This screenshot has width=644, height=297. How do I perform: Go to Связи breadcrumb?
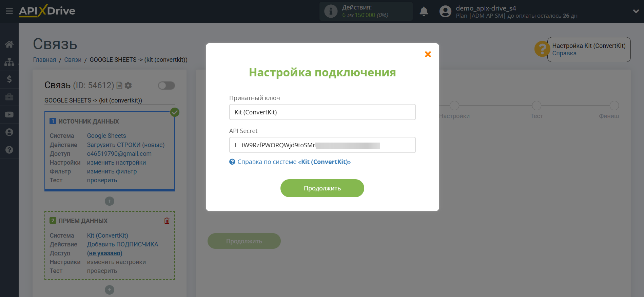(73, 60)
